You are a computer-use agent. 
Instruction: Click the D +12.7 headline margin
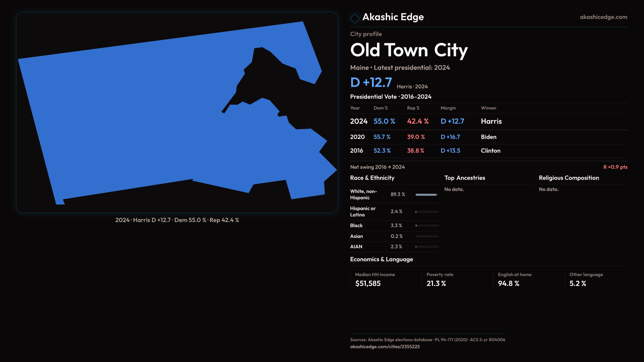click(371, 82)
